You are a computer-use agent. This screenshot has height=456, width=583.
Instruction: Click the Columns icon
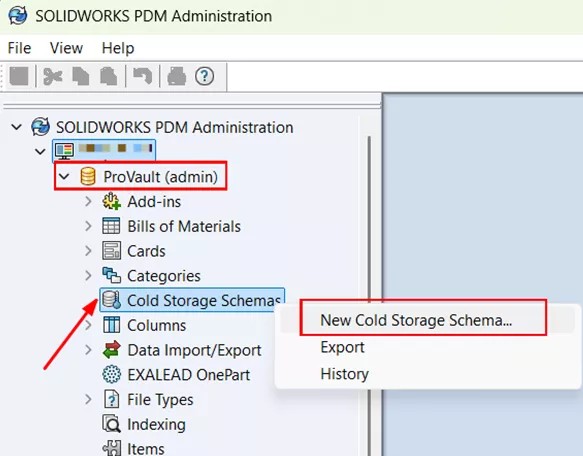click(111, 325)
